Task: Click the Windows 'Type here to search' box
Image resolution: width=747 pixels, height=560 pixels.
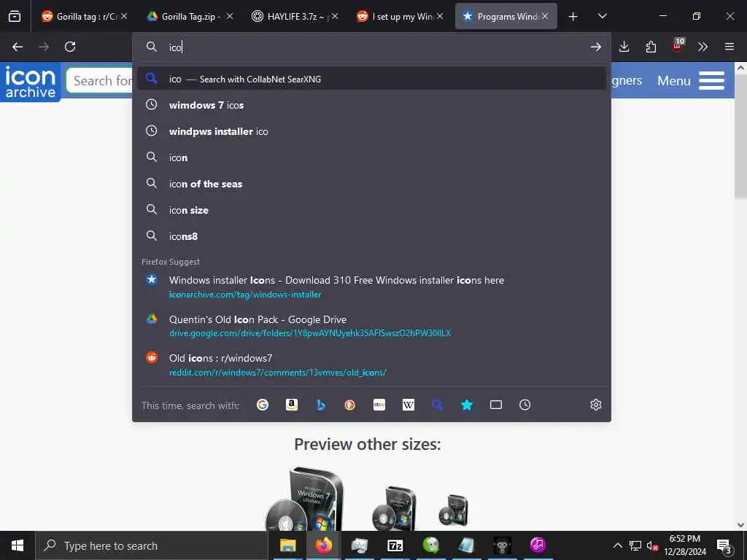Action: tap(152, 545)
